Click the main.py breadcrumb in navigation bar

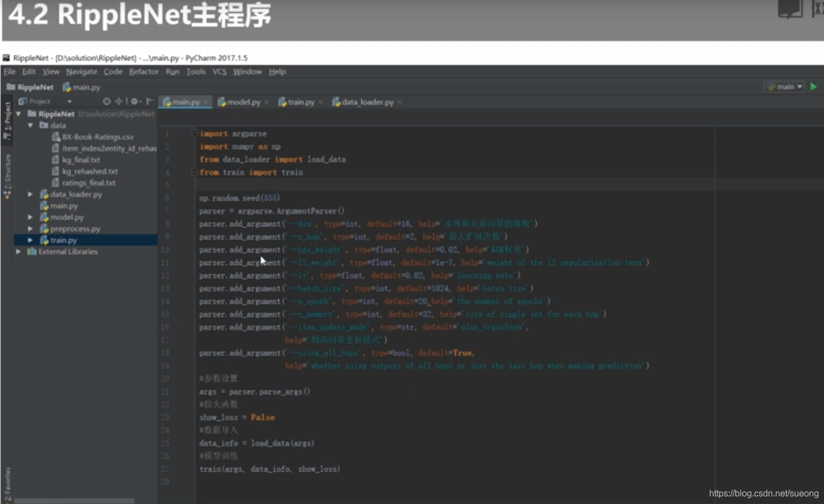coord(82,87)
